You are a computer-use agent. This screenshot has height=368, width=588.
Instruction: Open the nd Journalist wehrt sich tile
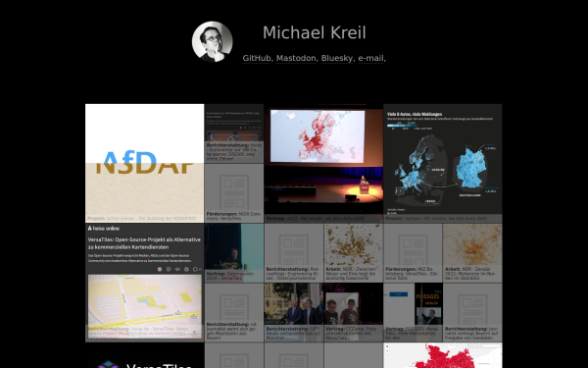234,312
